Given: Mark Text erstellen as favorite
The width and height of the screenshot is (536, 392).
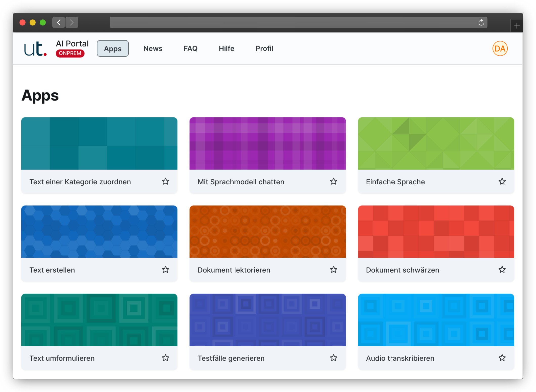Looking at the screenshot, I should point(165,269).
